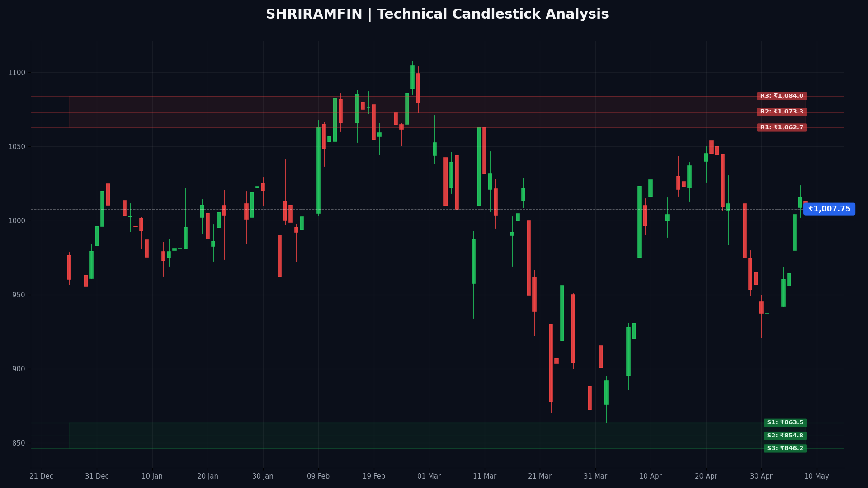Click the 31 Dec date label
The width and height of the screenshot is (868, 488).
click(97, 476)
